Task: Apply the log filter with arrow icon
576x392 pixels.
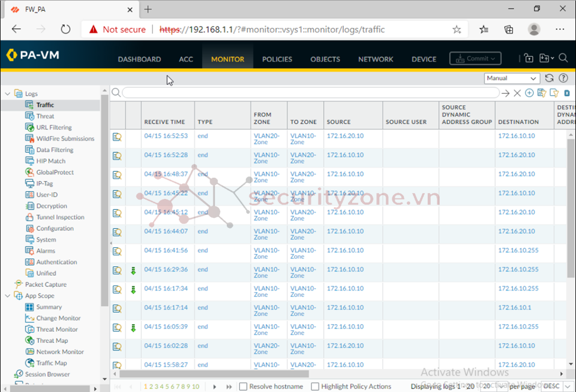Action: [x=506, y=93]
